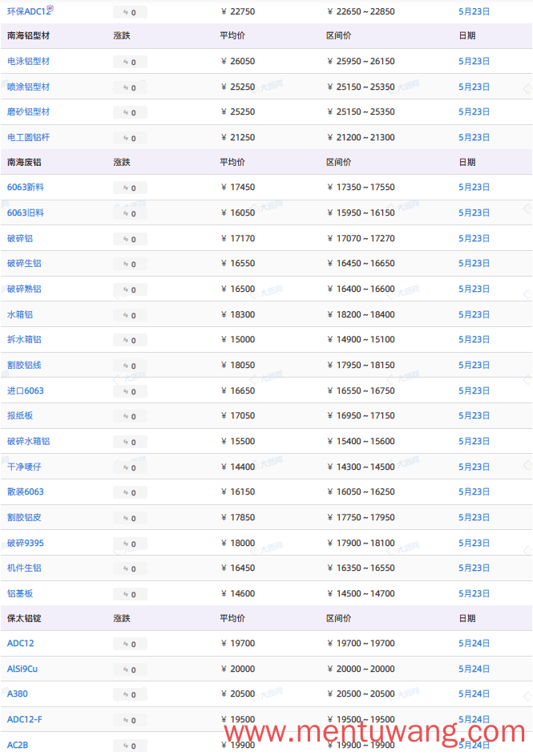Open the 破碎铝 link
The image size is (533, 756).
pos(20,238)
